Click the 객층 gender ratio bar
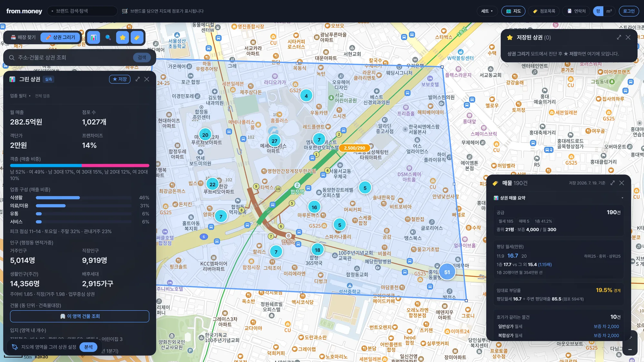644x362 pixels. click(x=80, y=165)
